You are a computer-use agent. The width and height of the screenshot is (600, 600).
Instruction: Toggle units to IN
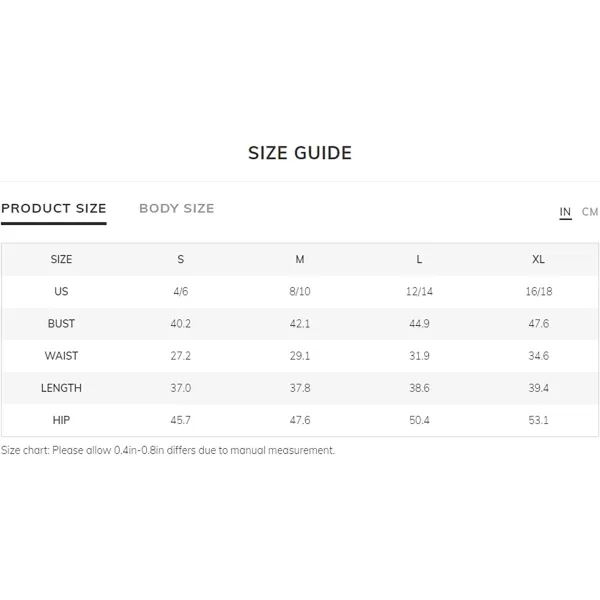(565, 212)
